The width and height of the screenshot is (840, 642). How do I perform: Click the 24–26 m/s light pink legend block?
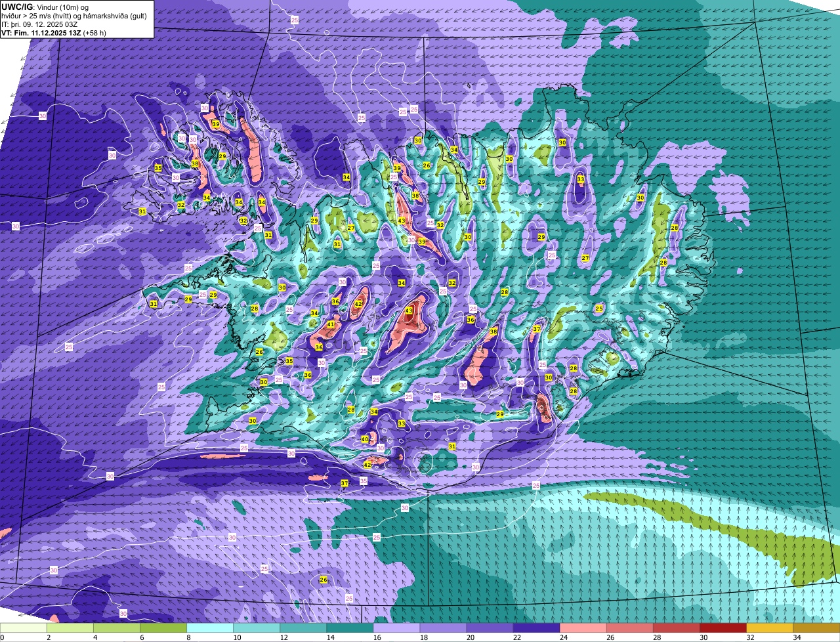pos(583,628)
